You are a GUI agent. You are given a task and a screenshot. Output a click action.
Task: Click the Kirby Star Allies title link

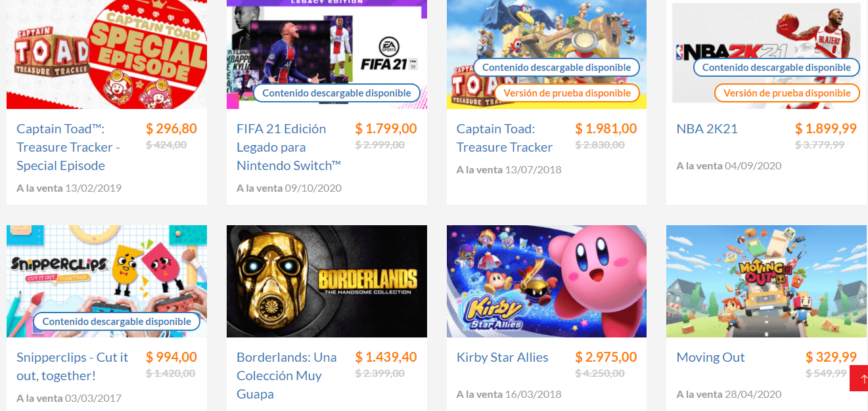point(502,357)
